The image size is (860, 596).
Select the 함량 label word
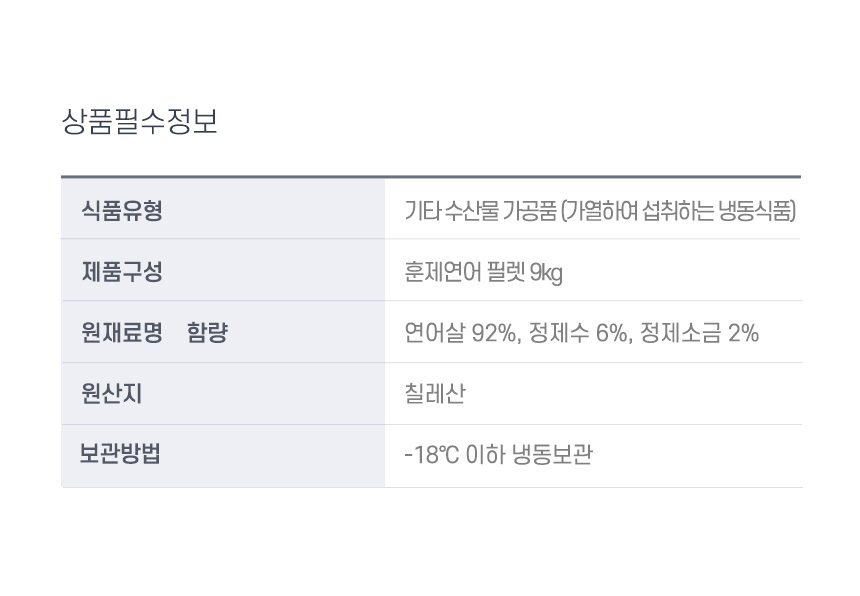pyautogui.click(x=207, y=333)
